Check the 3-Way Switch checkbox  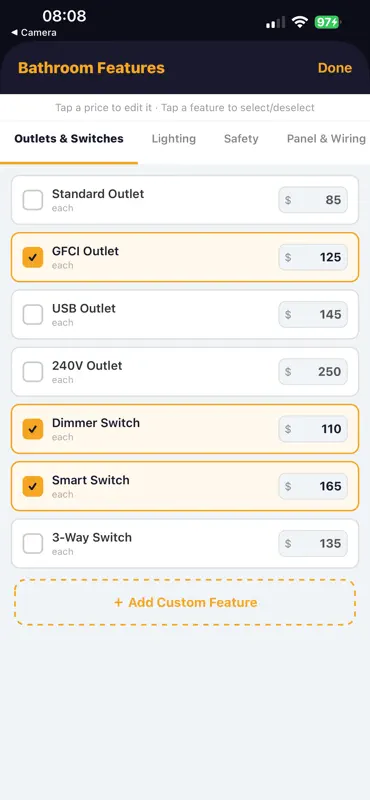click(x=33, y=543)
